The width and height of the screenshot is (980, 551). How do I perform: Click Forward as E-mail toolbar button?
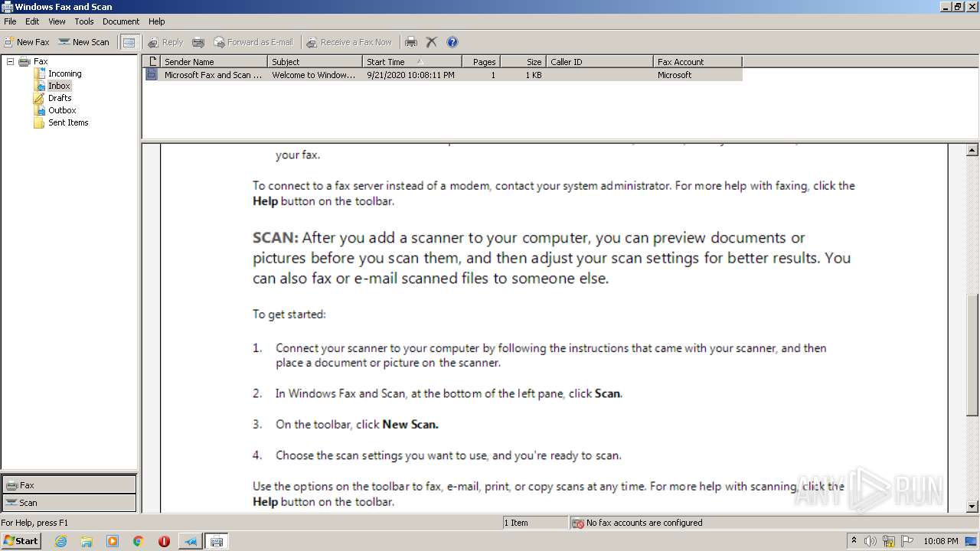tap(253, 42)
